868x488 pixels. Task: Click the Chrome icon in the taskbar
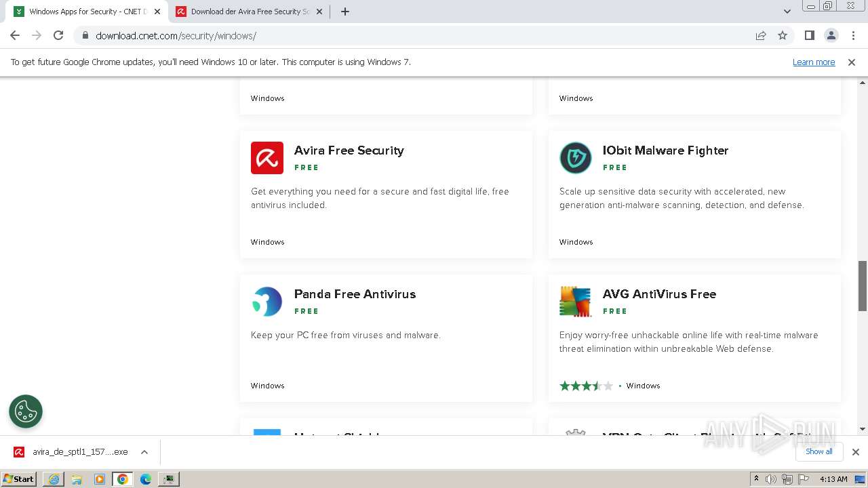[x=123, y=479]
